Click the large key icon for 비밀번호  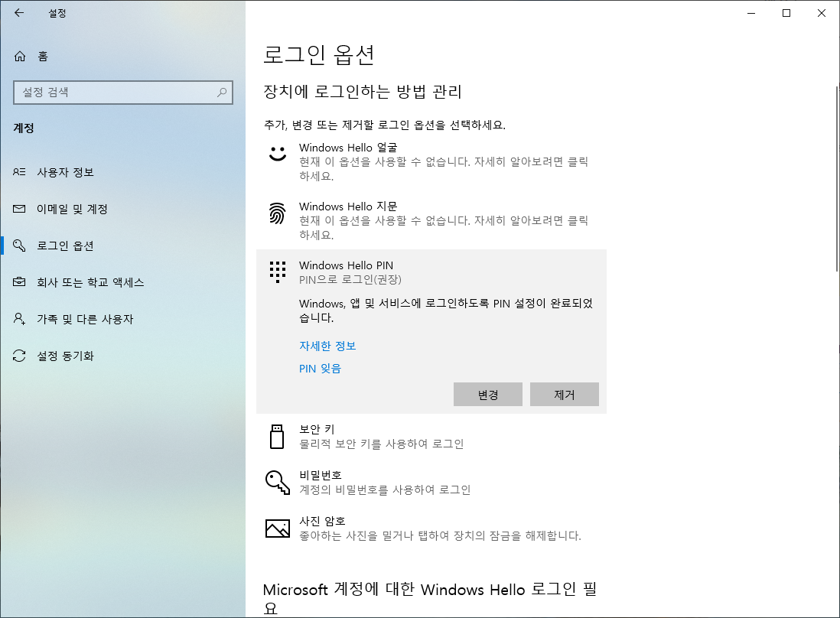(278, 482)
